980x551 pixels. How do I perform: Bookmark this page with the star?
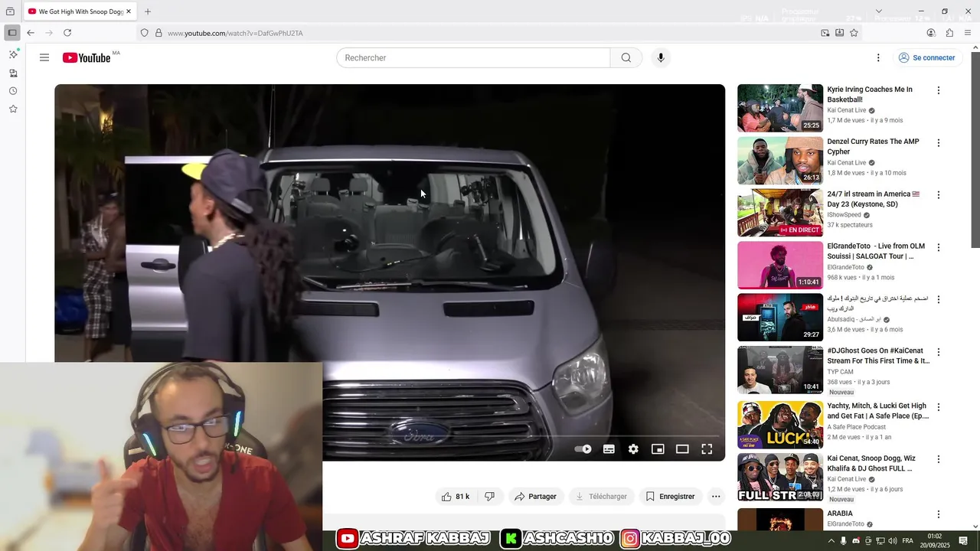click(x=854, y=33)
